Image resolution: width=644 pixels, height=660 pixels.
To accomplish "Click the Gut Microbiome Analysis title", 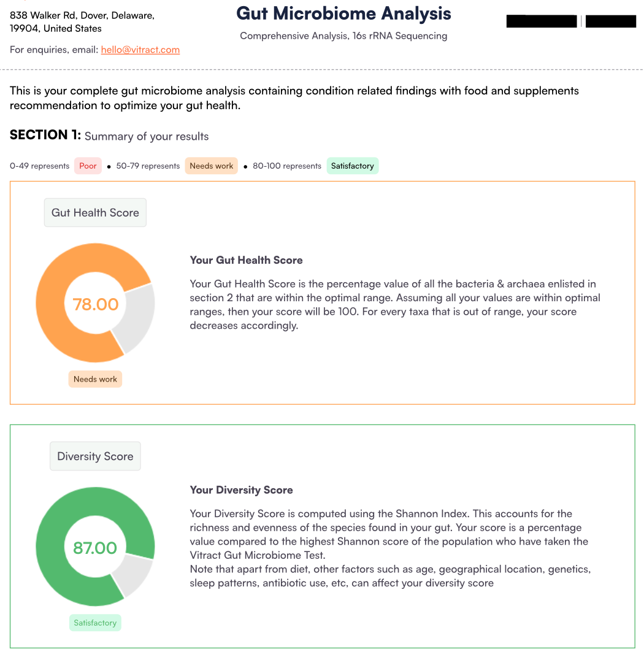I will [343, 13].
